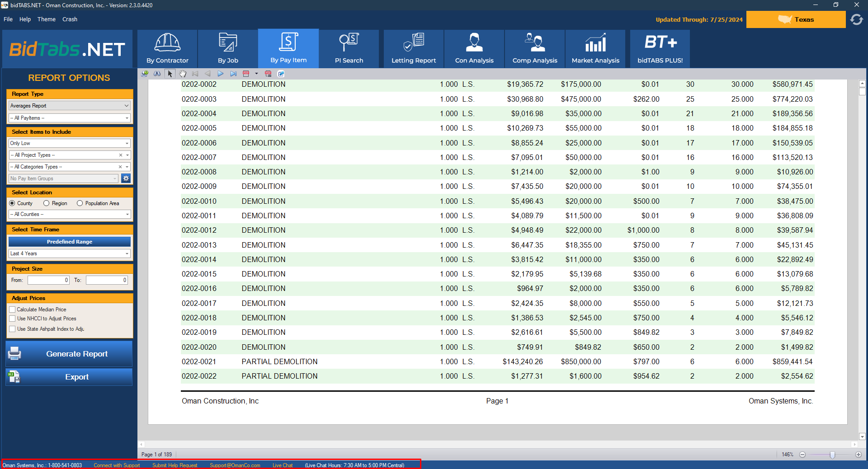Image resolution: width=868 pixels, height=469 pixels.
Task: Go to the first report page
Action: [195, 74]
